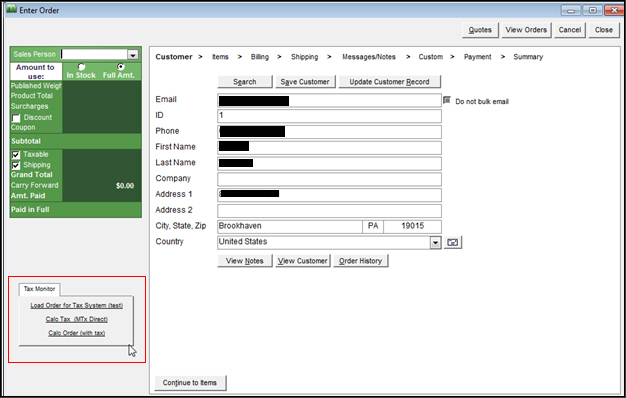Click Save Customer button
This screenshot has height=398, width=626.
click(305, 82)
